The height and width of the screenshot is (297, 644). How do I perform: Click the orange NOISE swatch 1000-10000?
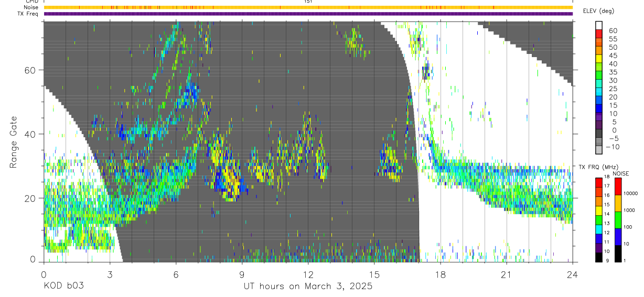click(618, 202)
